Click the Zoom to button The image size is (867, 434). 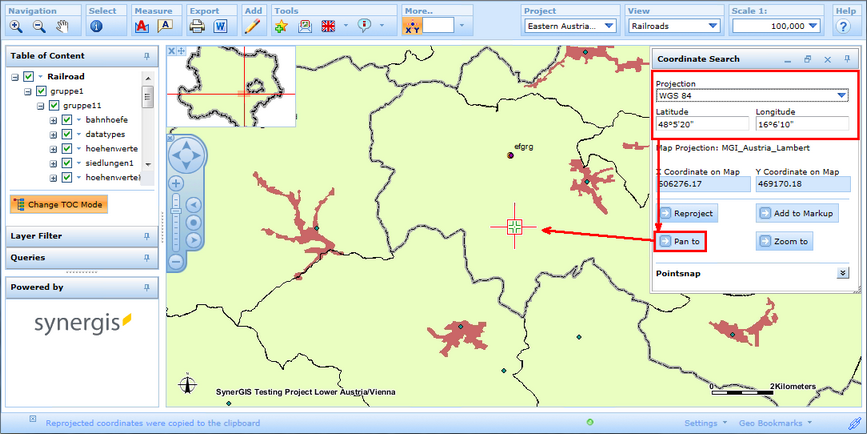pos(784,242)
